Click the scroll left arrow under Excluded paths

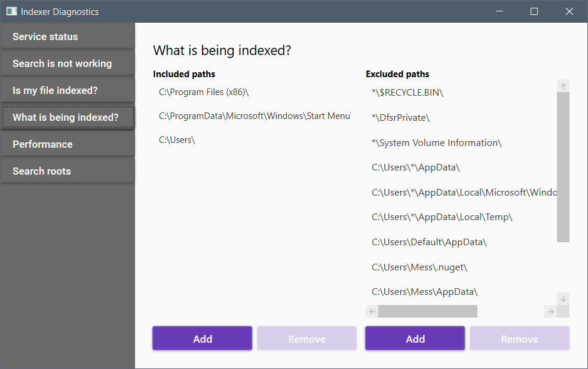372,311
